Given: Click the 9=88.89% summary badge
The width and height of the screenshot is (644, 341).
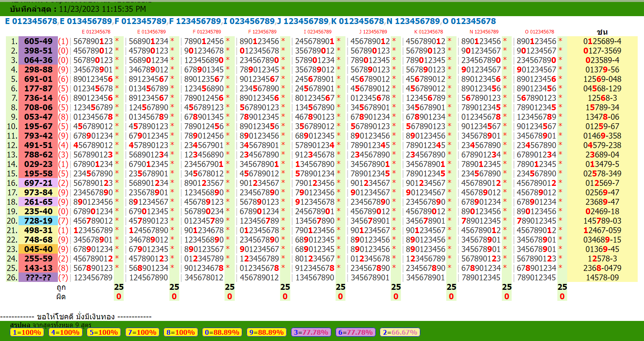Looking at the screenshot, I should click(x=267, y=332).
